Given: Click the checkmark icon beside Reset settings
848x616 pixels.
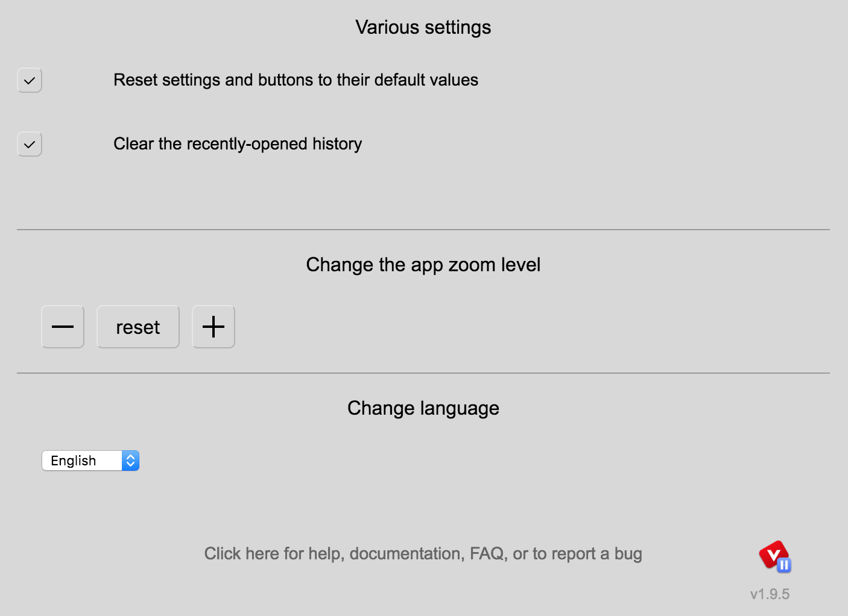Looking at the screenshot, I should coord(30,80).
